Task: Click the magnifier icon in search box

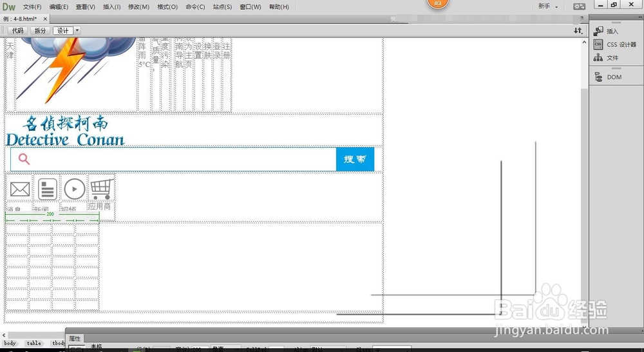Action: click(x=24, y=159)
